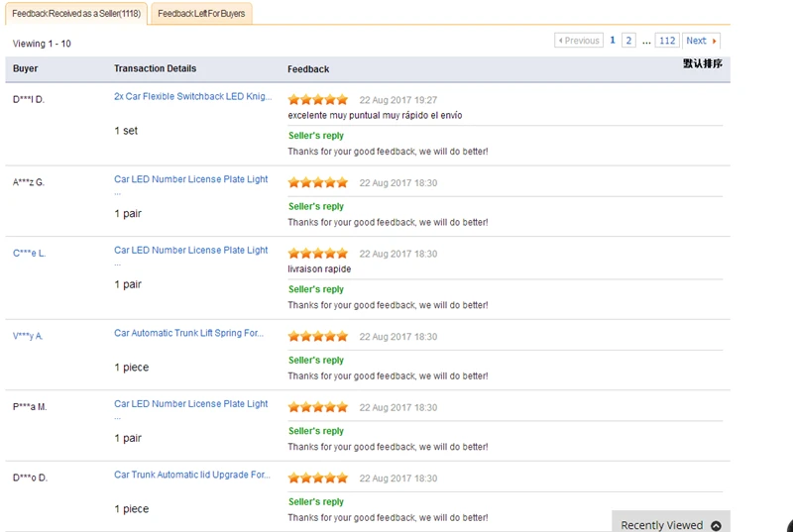The image size is (793, 532).
Task: Click Seller's reply label in D***l D. review
Action: [315, 136]
